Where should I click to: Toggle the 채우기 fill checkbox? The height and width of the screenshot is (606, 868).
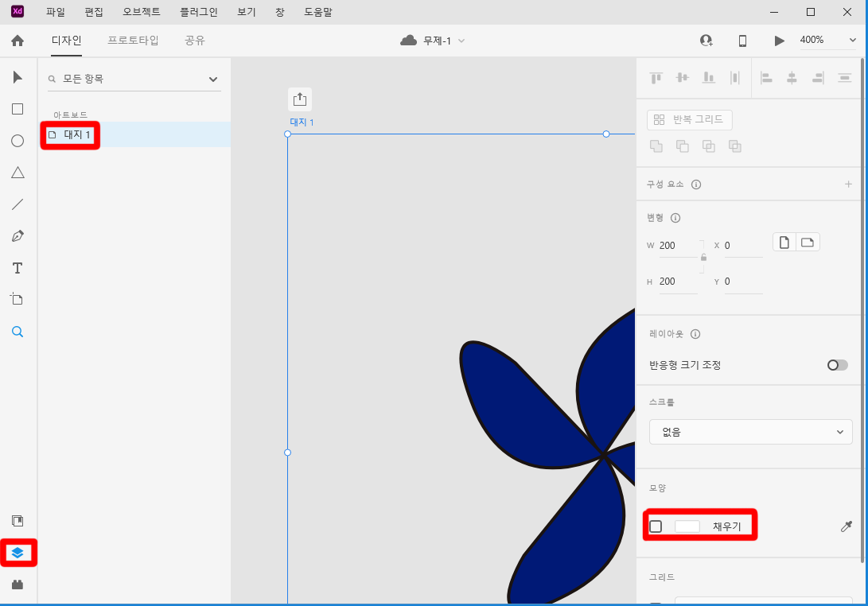655,526
